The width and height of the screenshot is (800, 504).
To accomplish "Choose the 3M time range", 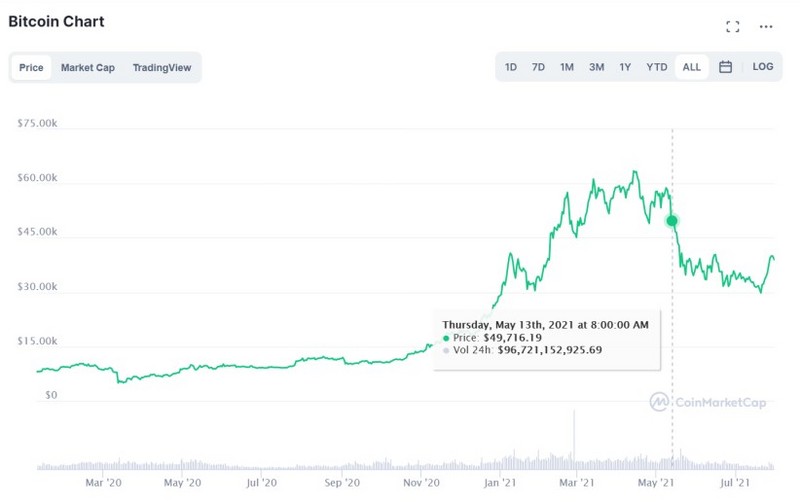I will tap(596, 67).
